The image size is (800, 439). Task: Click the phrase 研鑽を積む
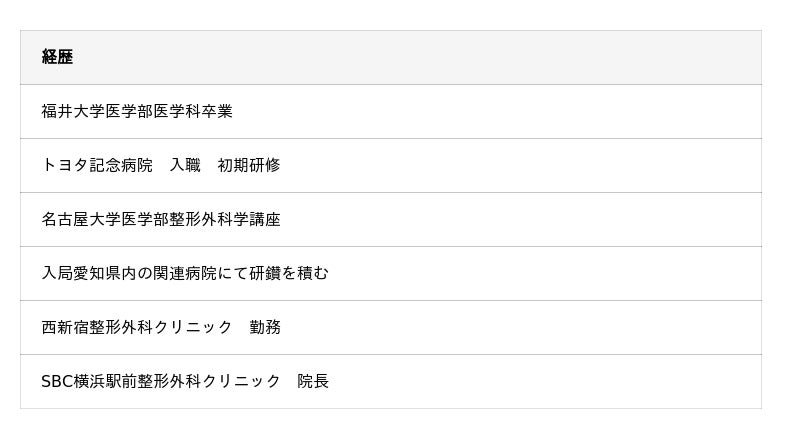289,273
